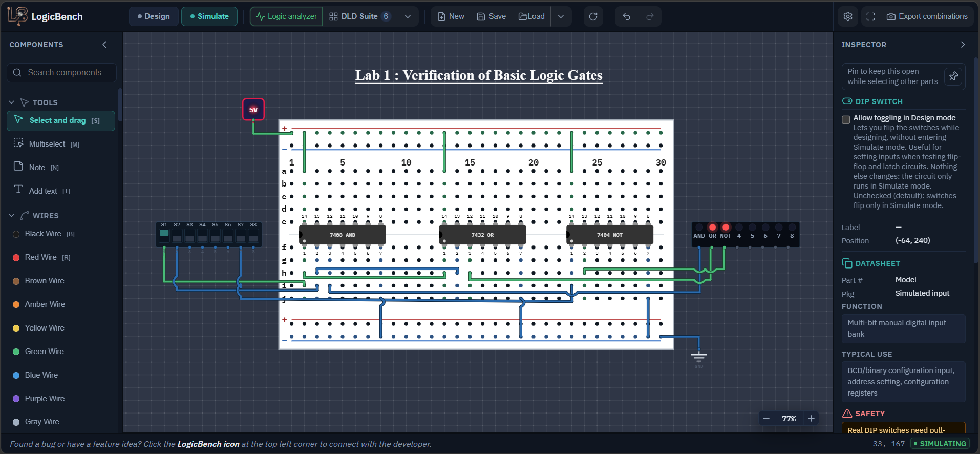This screenshot has height=454, width=980.
Task: Select the Brown Wire
Action: click(61, 281)
